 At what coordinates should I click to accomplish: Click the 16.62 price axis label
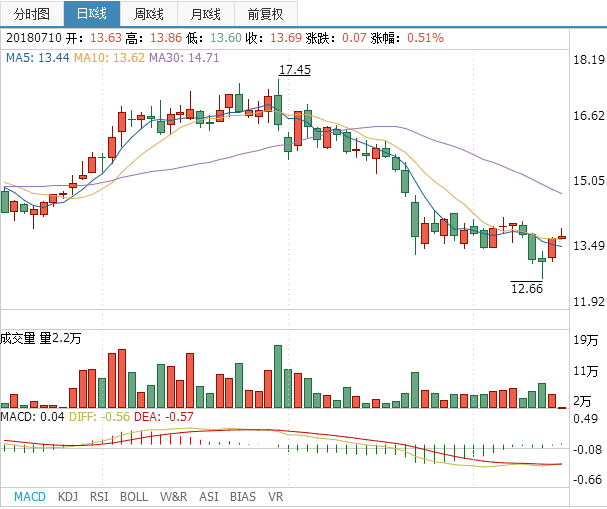pyautogui.click(x=589, y=115)
